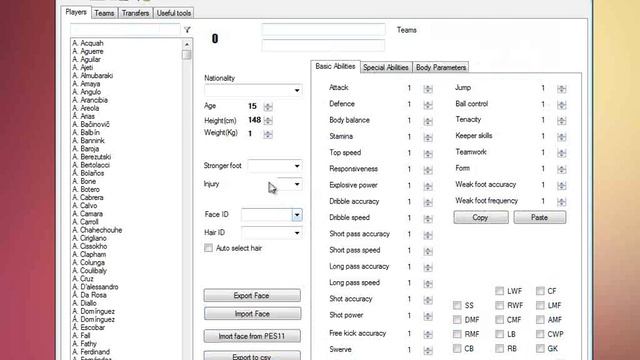Click the filter funnel icon above player list
The image size is (640, 360).
(187, 30)
